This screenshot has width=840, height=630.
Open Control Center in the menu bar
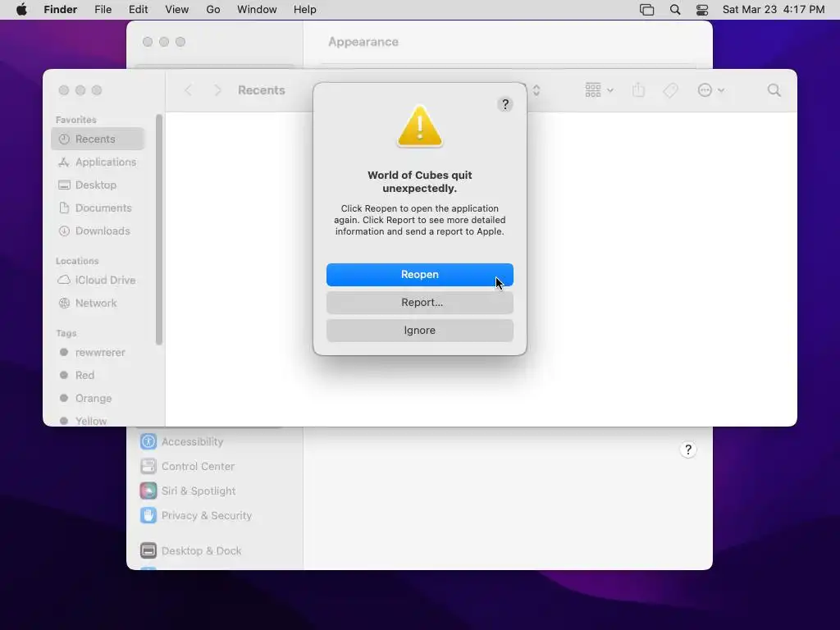click(702, 10)
